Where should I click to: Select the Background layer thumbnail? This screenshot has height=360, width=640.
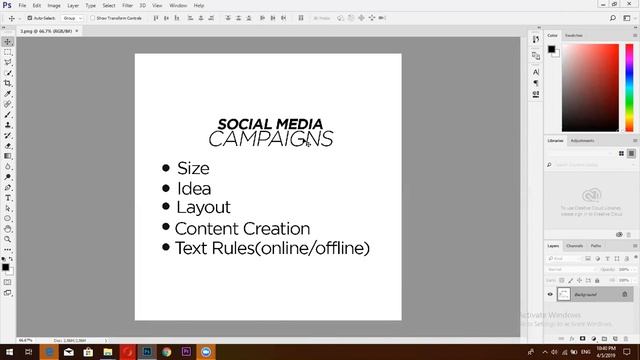pyautogui.click(x=564, y=294)
